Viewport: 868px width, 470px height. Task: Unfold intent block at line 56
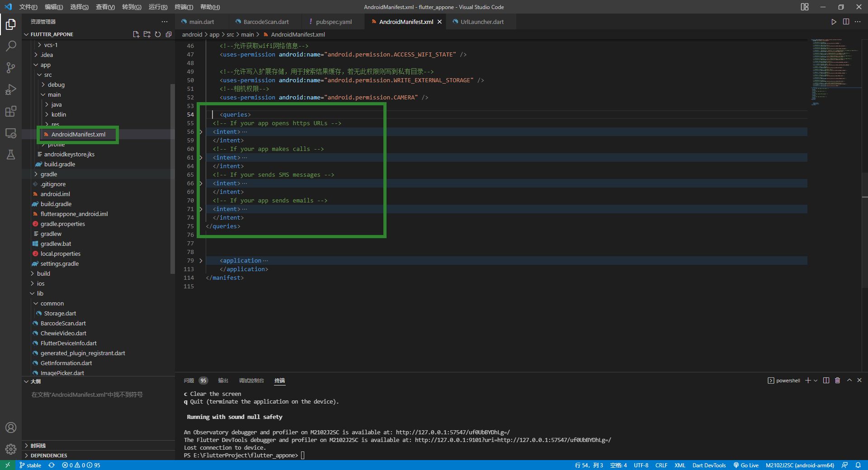tap(201, 132)
